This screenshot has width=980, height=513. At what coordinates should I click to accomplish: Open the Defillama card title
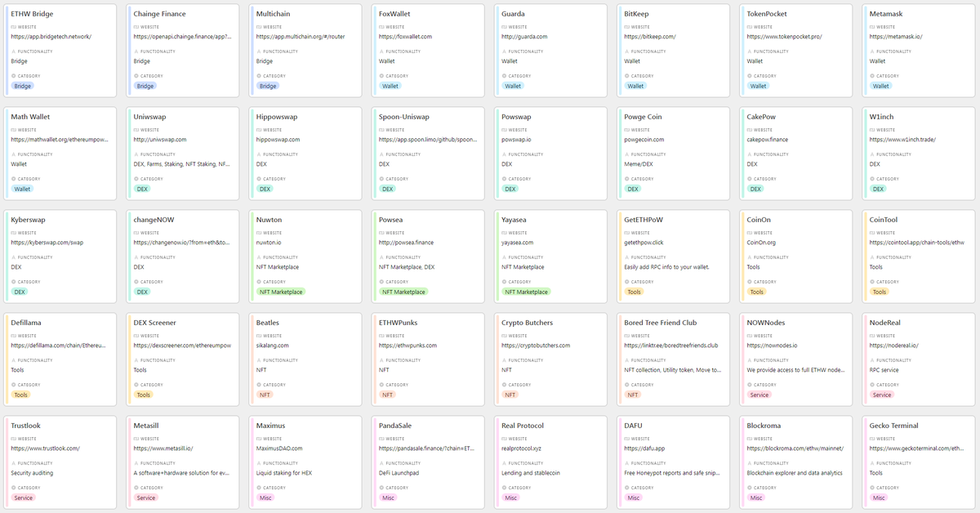click(x=28, y=323)
